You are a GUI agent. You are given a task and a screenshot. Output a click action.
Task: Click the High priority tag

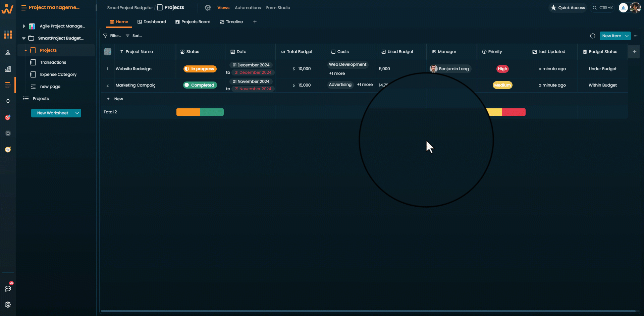502,69
